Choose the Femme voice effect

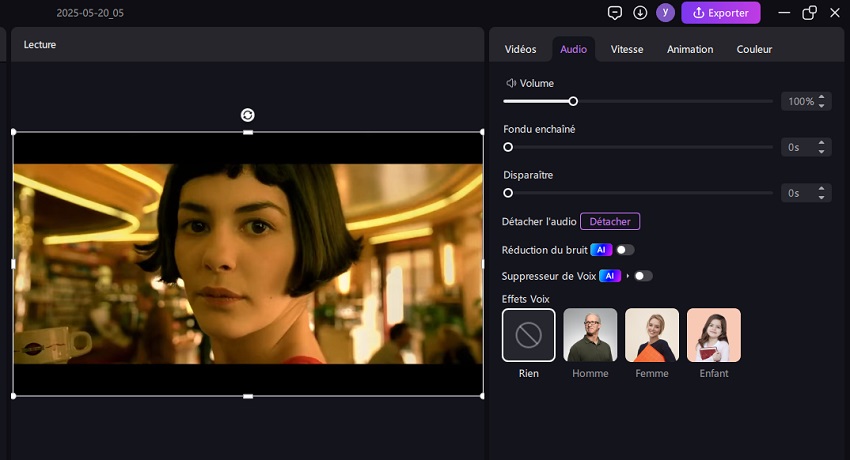[652, 335]
